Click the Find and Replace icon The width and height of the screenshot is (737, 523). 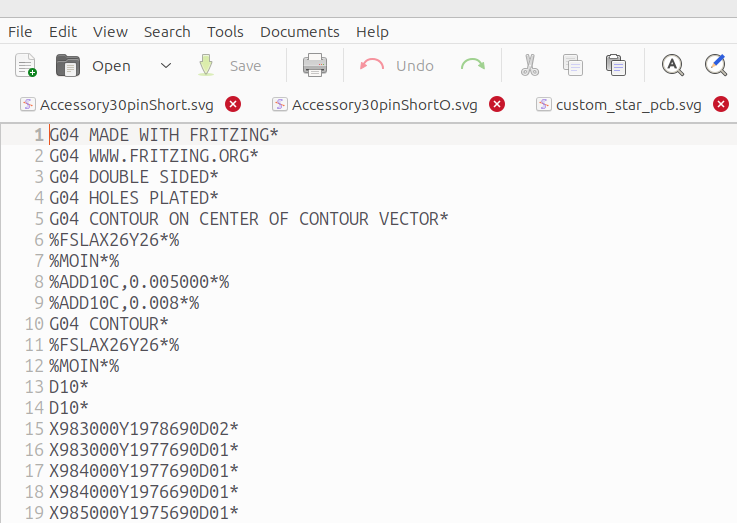click(x=716, y=66)
